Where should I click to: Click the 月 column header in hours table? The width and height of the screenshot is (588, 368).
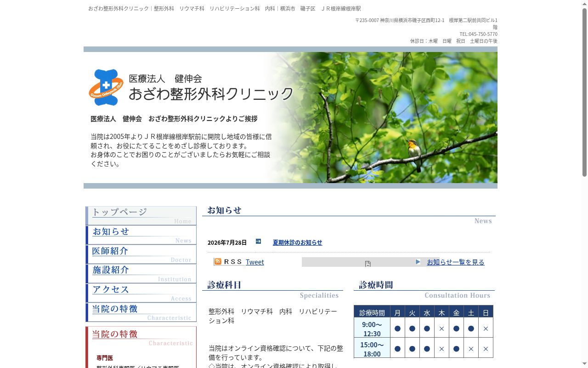(397, 312)
